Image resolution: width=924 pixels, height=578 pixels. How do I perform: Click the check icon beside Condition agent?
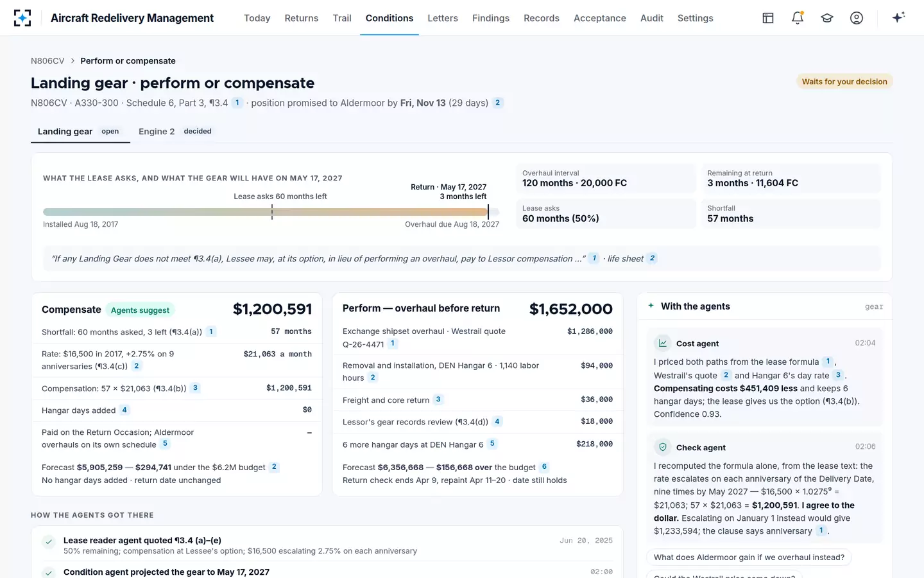49,573
